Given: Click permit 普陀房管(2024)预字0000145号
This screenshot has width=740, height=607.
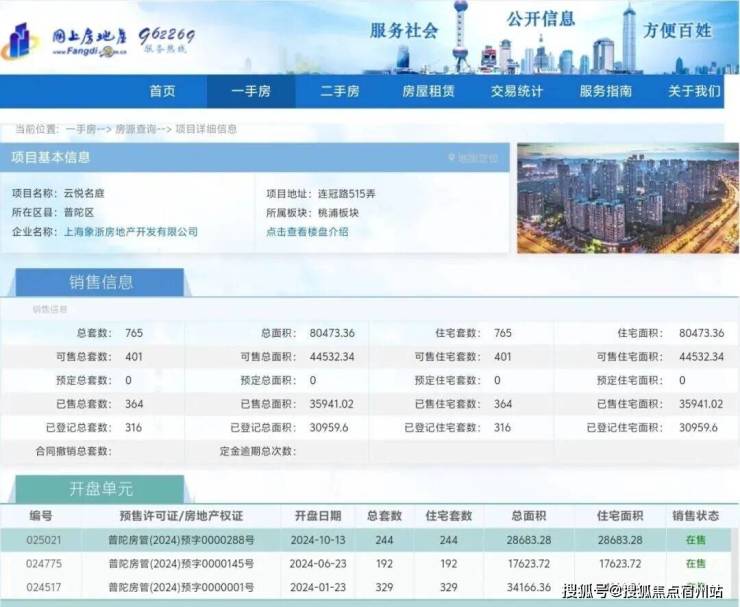Looking at the screenshot, I should click(x=181, y=564).
